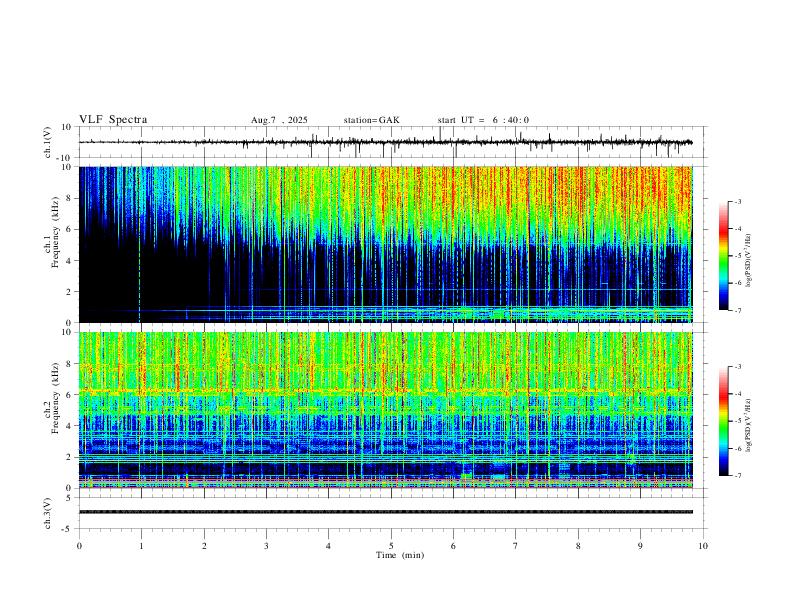
Task: Click the "VLF Spectra" title text
Action: (x=113, y=120)
